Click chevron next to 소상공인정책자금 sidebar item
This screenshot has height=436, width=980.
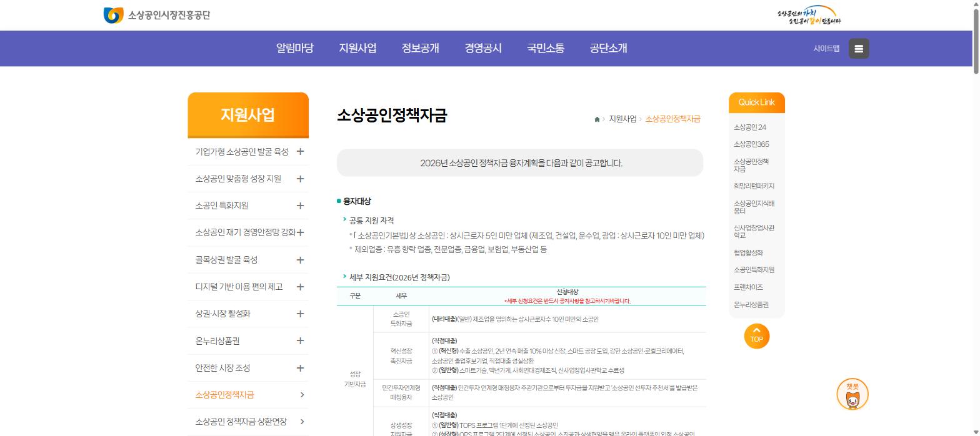[x=302, y=395]
